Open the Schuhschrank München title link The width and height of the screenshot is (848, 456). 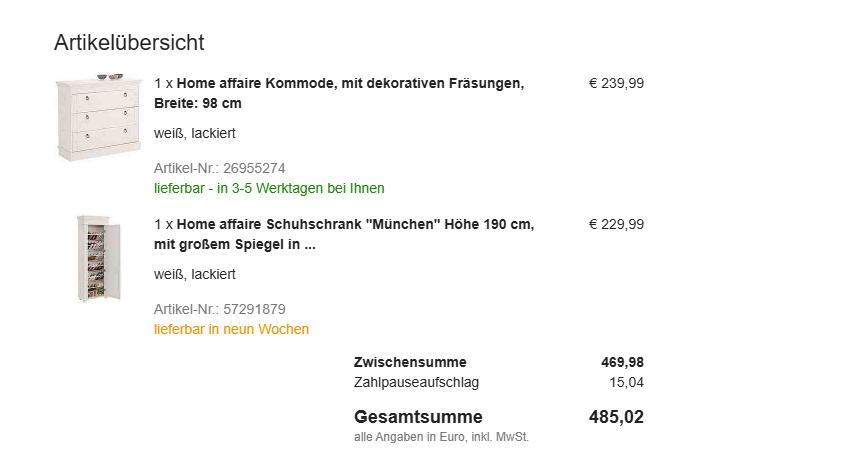(x=344, y=234)
